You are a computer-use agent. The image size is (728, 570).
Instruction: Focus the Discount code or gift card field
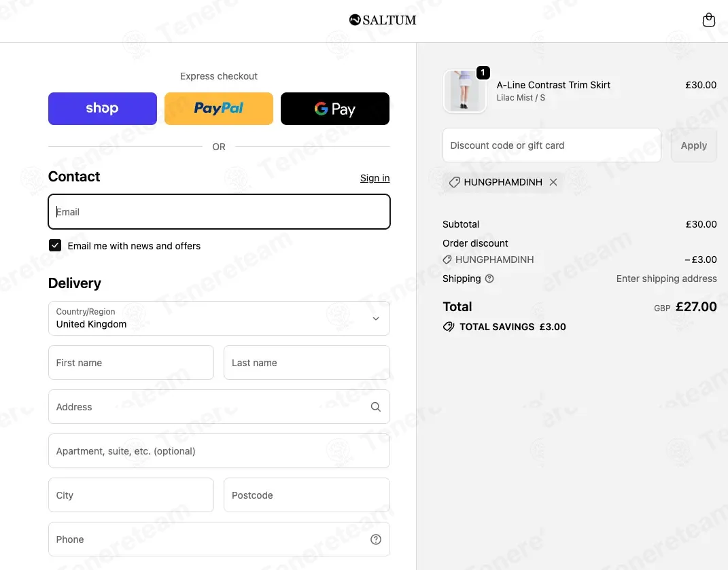tap(551, 145)
